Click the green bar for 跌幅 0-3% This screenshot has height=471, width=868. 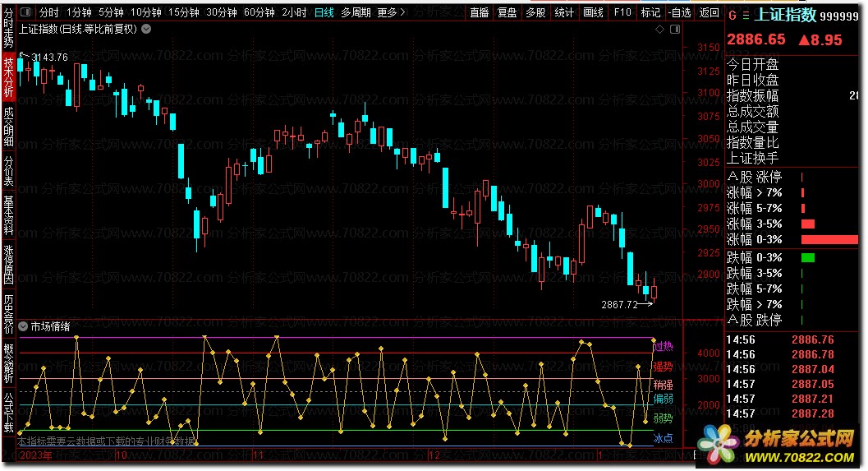point(808,257)
